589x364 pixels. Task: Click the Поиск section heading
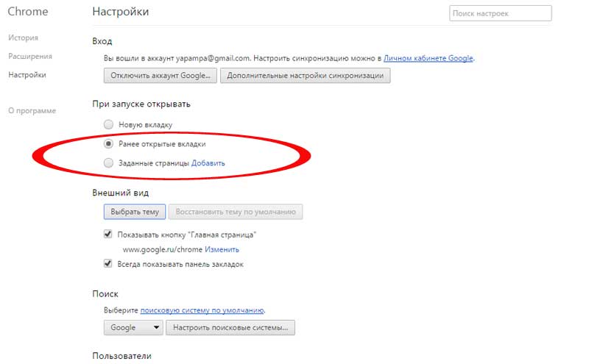(x=105, y=294)
